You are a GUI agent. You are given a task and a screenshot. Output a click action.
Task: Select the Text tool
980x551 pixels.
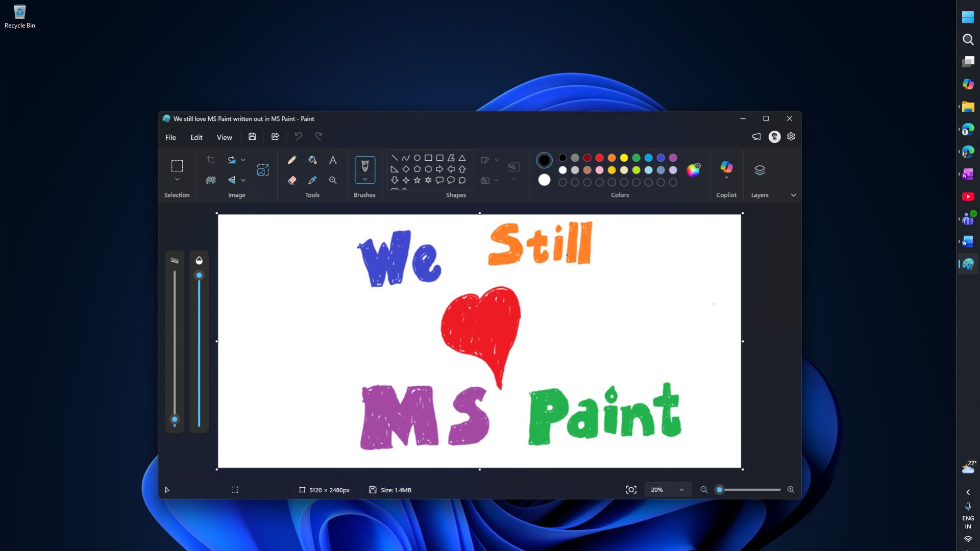click(333, 160)
